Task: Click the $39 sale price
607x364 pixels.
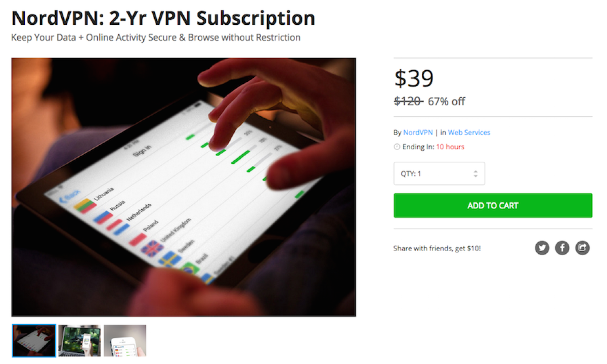Action: click(x=414, y=78)
